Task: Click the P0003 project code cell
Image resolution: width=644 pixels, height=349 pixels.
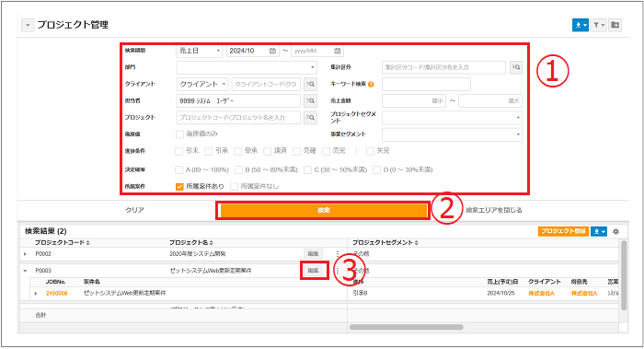Action: (x=43, y=271)
